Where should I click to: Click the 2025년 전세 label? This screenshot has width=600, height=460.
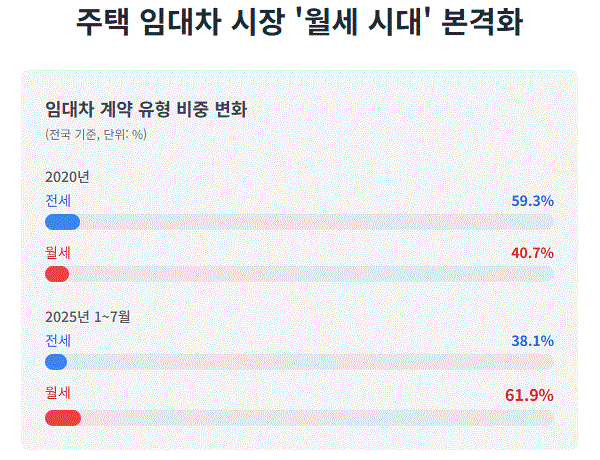[58, 341]
